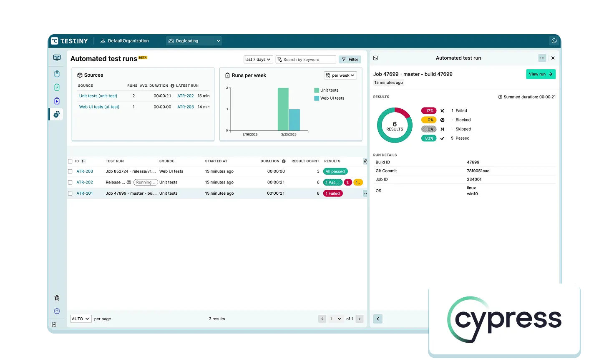Open the AUTO per page dropdown
The height and width of the screenshot is (364, 609).
(x=81, y=319)
